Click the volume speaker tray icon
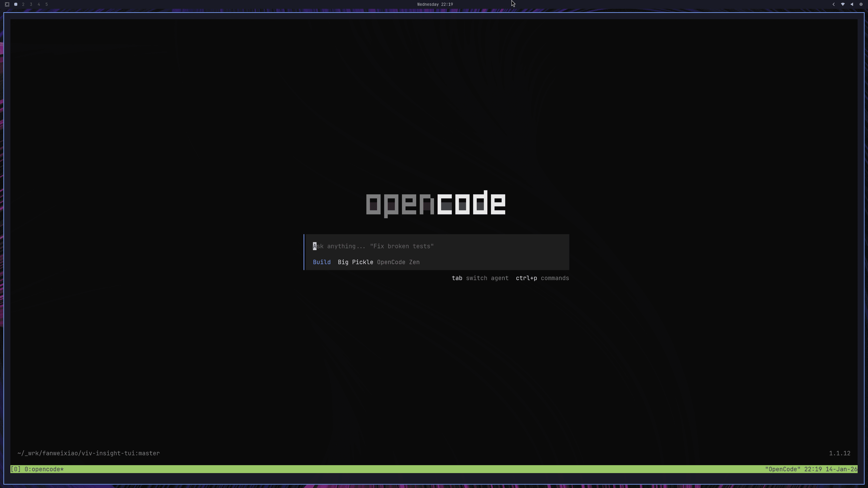This screenshot has width=868, height=488. point(852,4)
